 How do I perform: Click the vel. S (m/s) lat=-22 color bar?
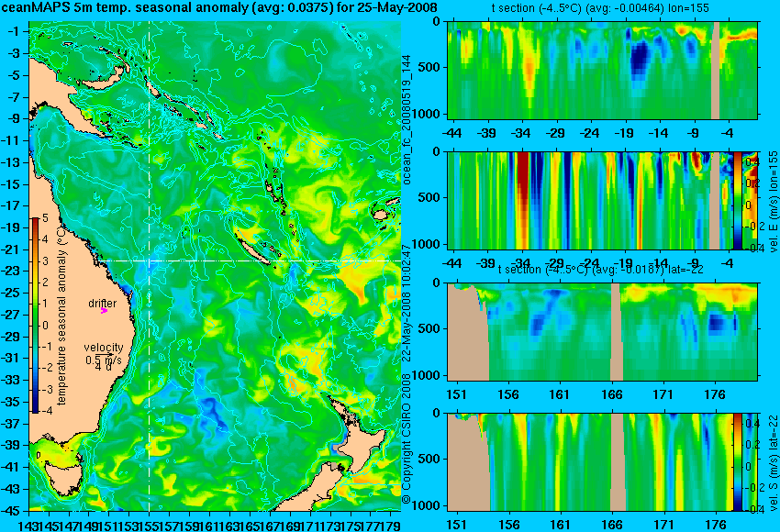pos(738,462)
